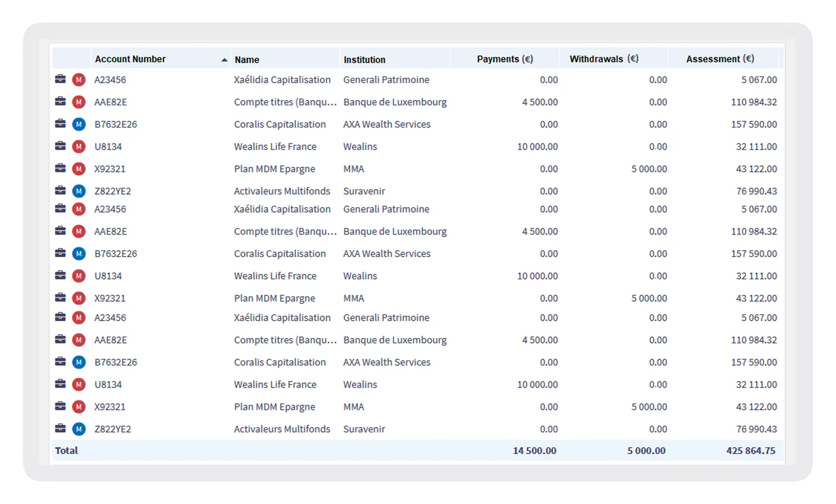
Task: Click Plan MDM Epargne in the topmost X92321 row
Action: (x=275, y=169)
